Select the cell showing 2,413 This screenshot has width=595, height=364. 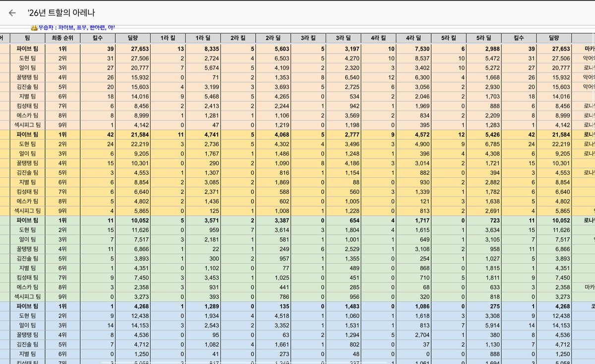point(204,106)
